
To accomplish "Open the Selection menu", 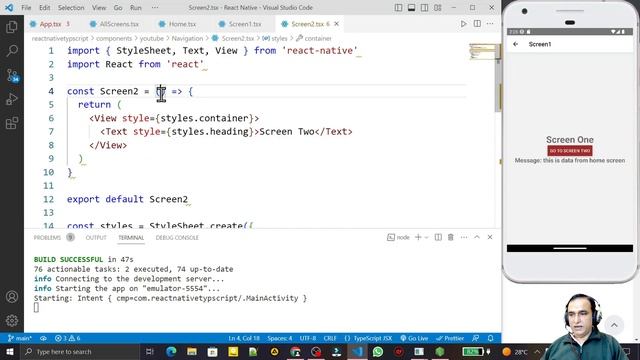I will tap(71, 8).
